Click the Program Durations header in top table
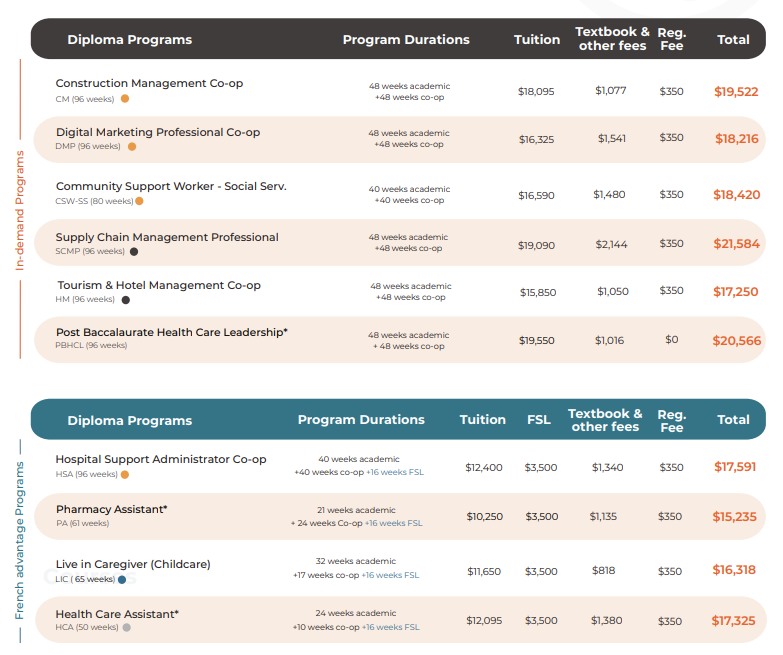Screen dimensions: 783x655 (x=405, y=40)
